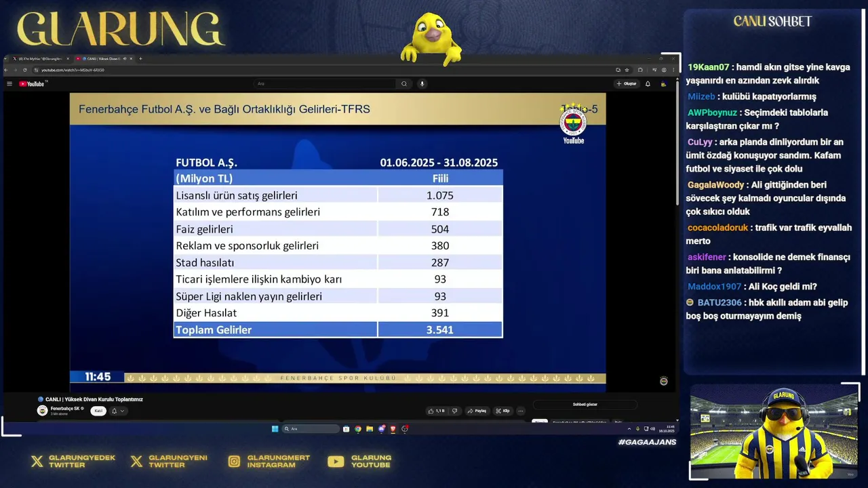Create a clip with Klip button

[502, 411]
